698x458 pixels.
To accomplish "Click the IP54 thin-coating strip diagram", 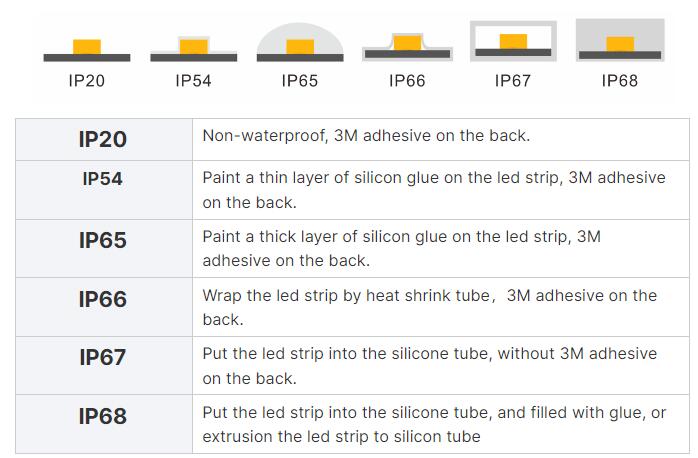I will click(x=194, y=49).
